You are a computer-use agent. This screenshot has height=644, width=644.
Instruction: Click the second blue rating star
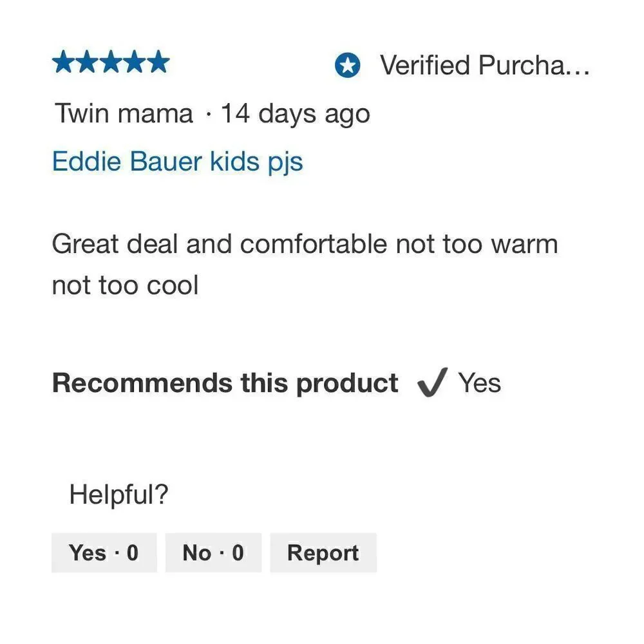pos(87,62)
